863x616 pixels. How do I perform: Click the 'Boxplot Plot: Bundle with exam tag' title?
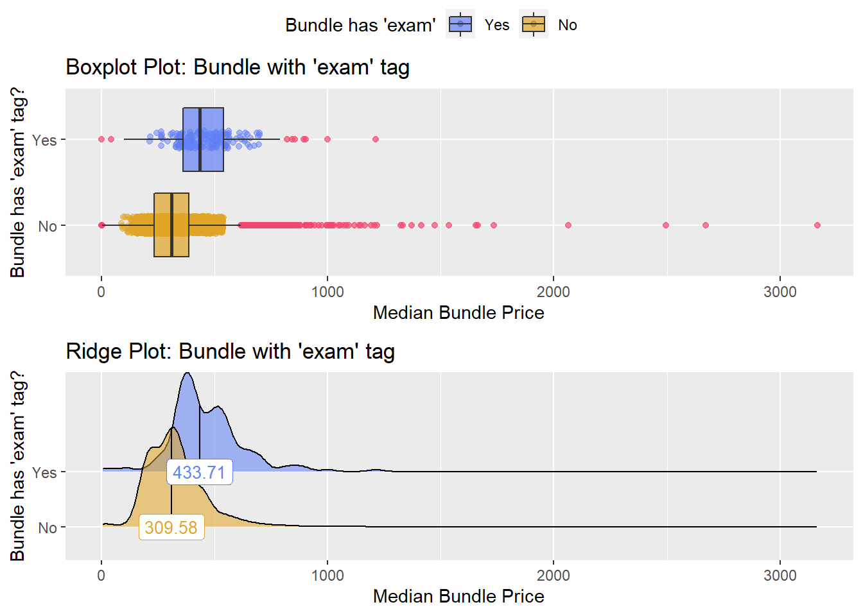[x=238, y=67]
